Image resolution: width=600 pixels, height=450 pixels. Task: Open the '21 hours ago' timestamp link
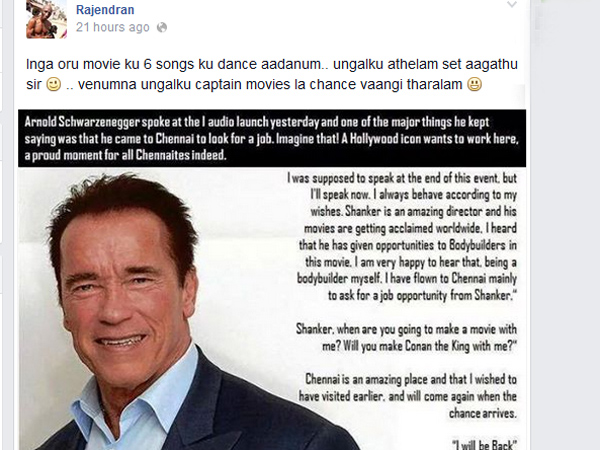[x=112, y=27]
